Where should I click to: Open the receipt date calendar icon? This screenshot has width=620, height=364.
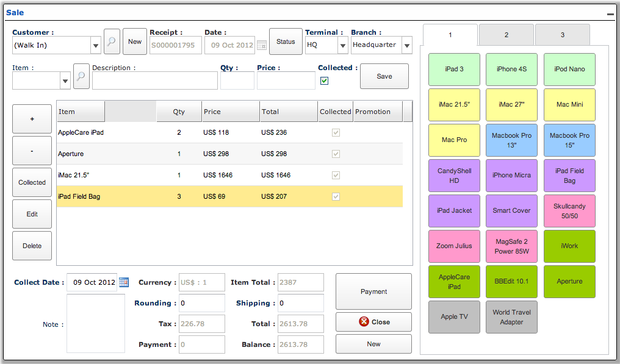point(261,46)
